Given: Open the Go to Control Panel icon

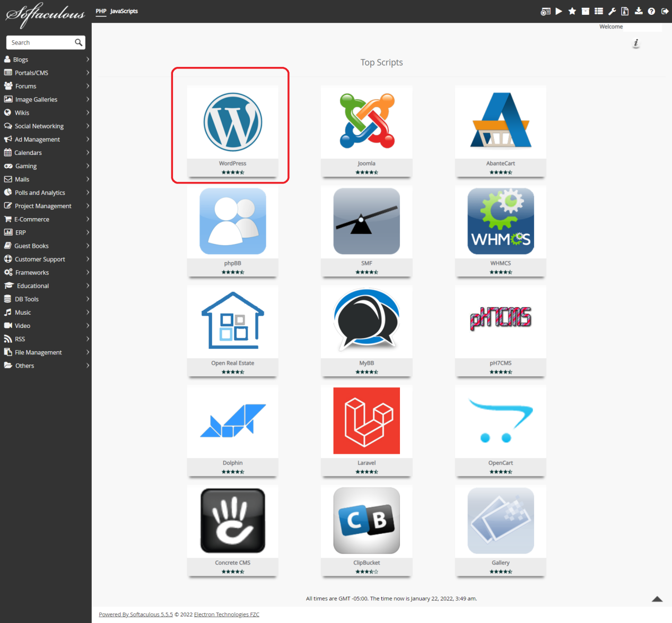Looking at the screenshot, I should tap(545, 11).
